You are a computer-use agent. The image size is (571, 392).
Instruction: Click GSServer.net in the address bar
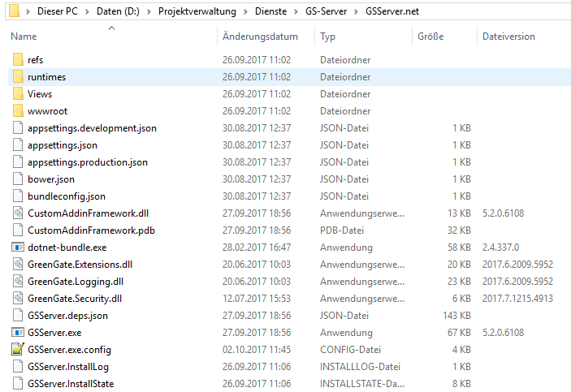(x=392, y=11)
